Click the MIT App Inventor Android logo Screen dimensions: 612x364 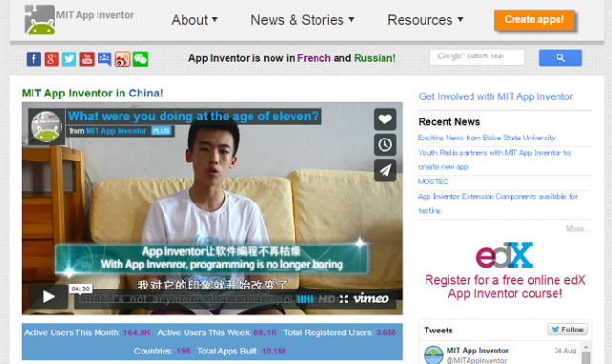[39, 19]
